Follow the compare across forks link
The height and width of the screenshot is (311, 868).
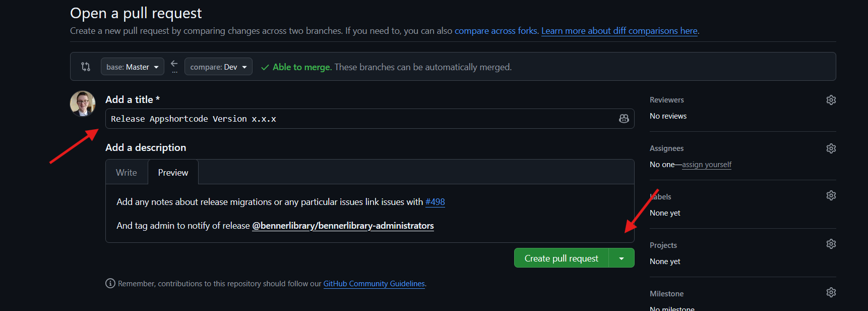click(x=496, y=31)
